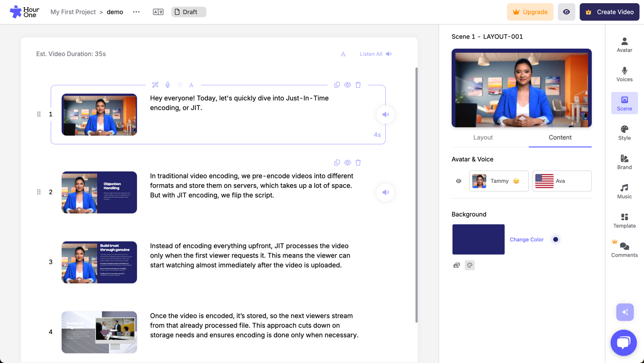Open the Brand panel
The height and width of the screenshot is (363, 644).
[x=624, y=162]
